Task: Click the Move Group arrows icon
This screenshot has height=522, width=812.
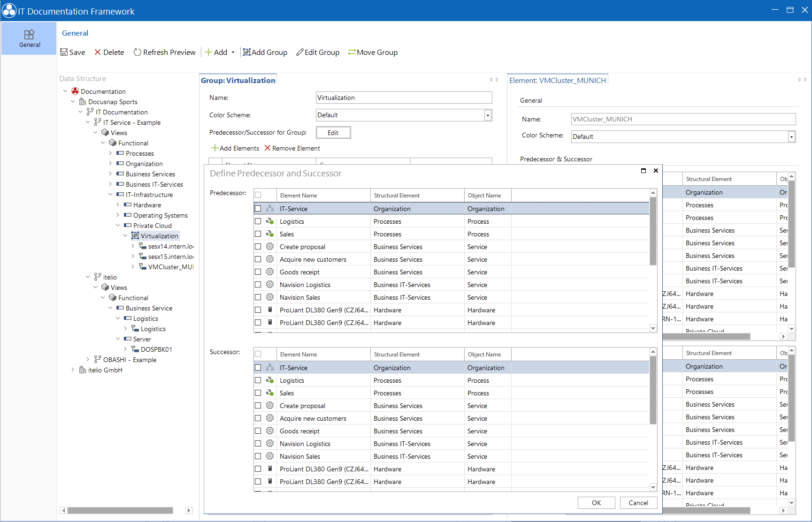Action: [352, 52]
